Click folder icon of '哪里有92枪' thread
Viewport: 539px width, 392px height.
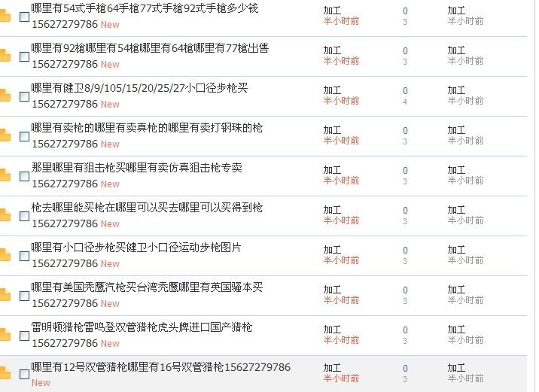point(5,56)
